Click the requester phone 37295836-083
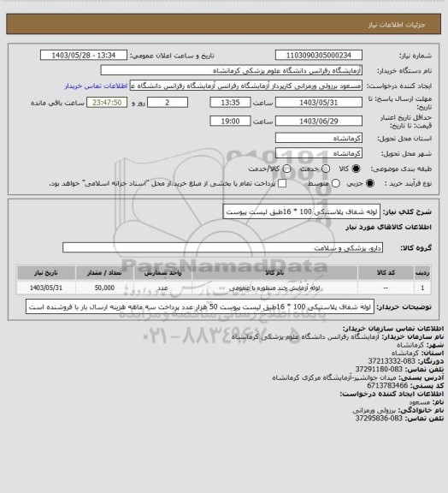Viewport: 448px width, 493px height. (379, 419)
